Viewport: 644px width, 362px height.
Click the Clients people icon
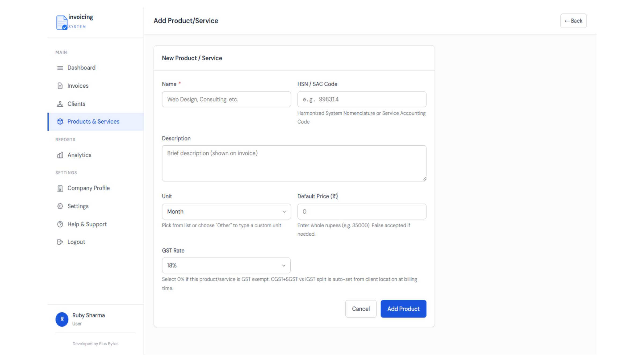[60, 104]
